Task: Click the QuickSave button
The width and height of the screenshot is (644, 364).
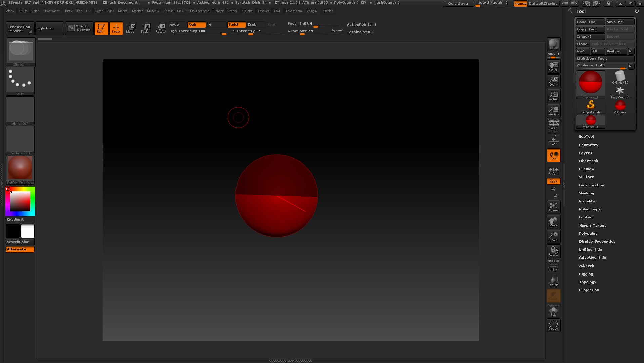Action: click(458, 4)
